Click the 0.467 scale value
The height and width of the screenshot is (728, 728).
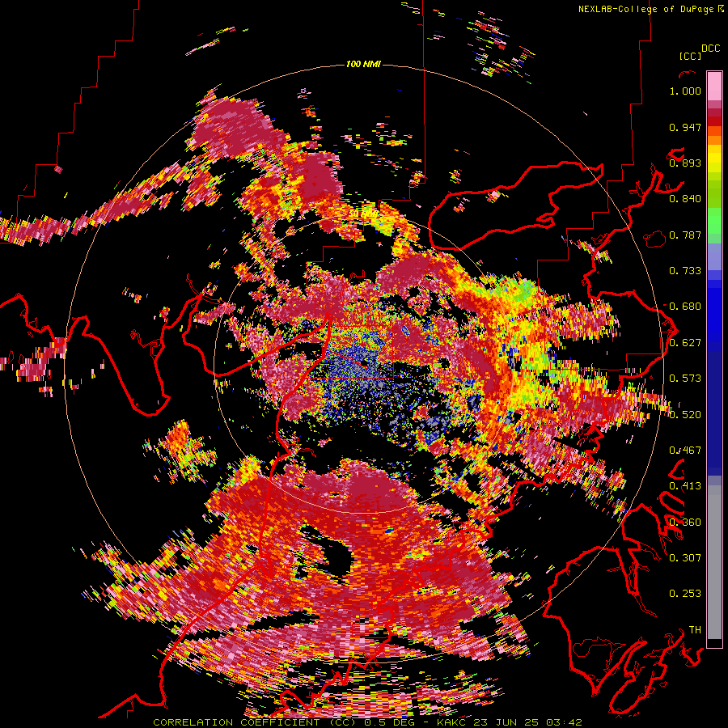(685, 451)
